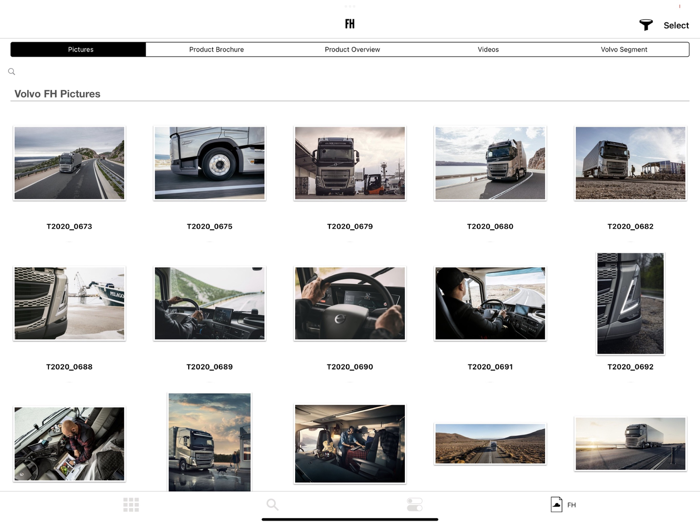Screen dimensions: 700x525
Task: Click the search magnifier below the tabs
Action: point(12,71)
